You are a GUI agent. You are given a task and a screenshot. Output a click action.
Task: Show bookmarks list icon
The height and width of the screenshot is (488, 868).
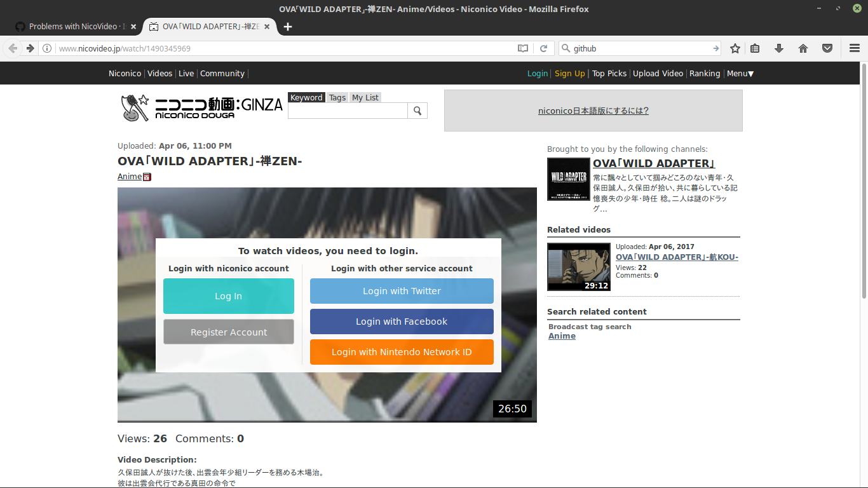[755, 48]
